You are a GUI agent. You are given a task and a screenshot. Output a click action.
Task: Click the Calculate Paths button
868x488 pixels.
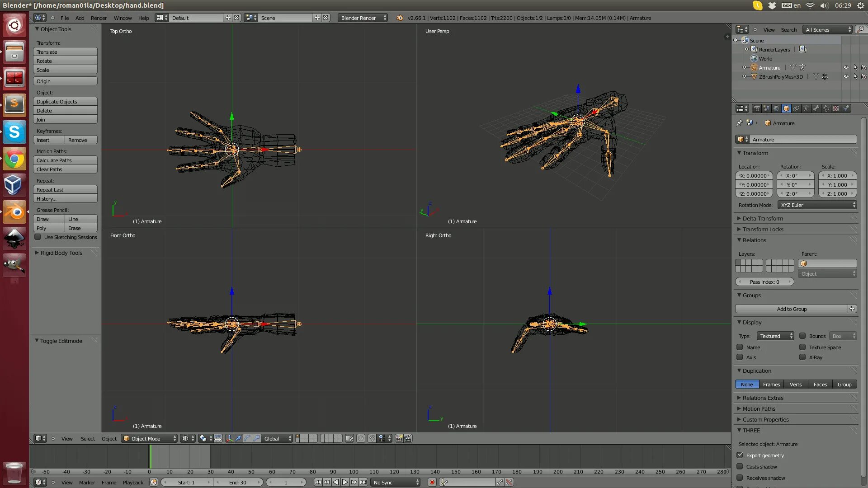click(65, 160)
